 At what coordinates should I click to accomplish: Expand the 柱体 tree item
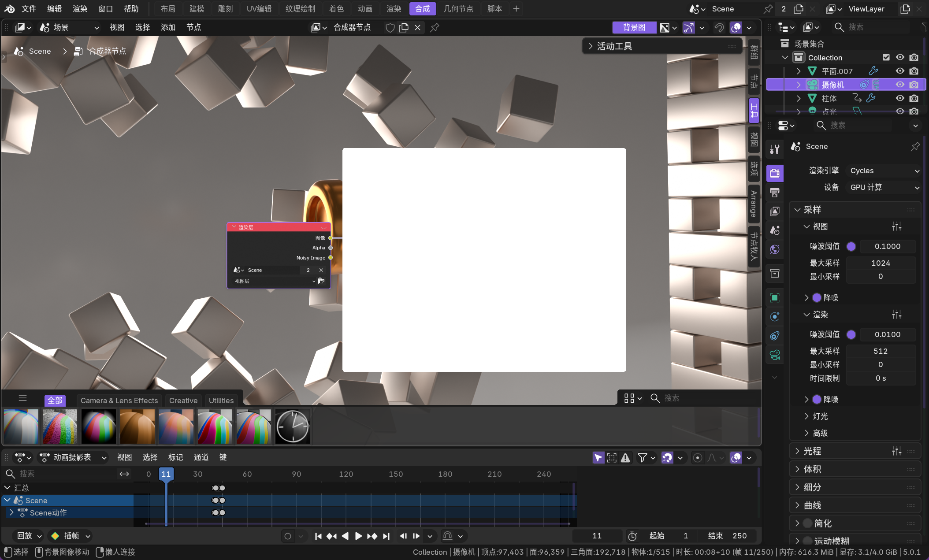pyautogui.click(x=799, y=98)
